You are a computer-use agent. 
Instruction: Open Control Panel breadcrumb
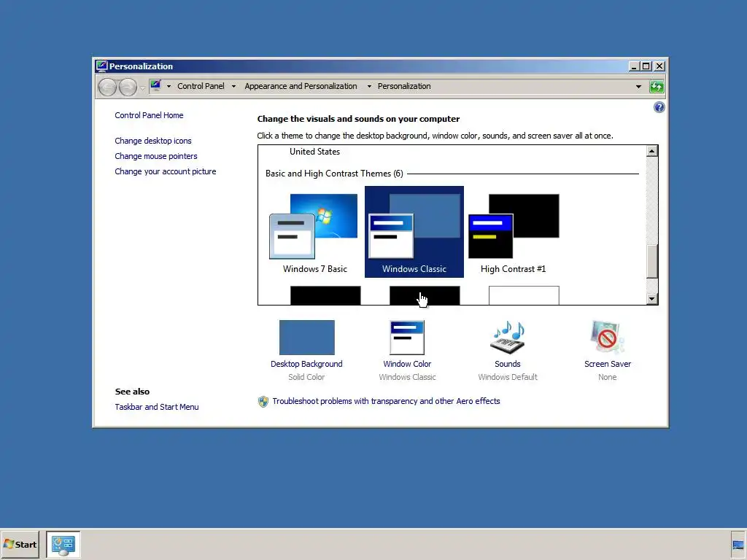point(201,86)
